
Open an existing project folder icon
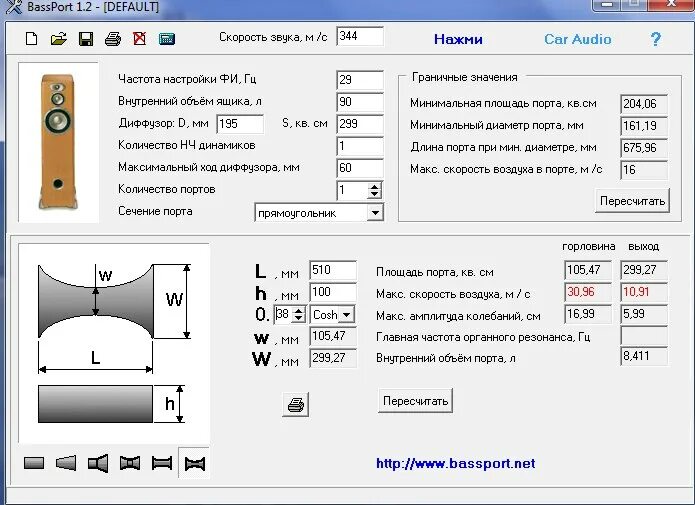click(x=59, y=39)
